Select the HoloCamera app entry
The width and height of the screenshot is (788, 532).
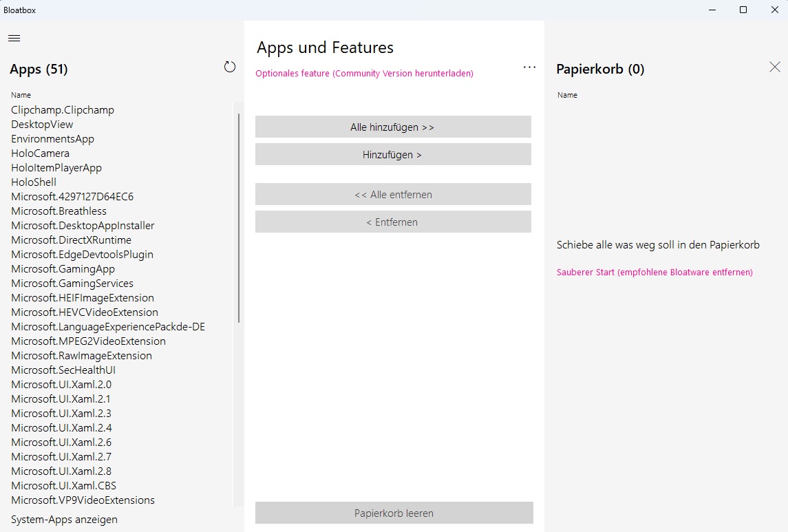[x=40, y=153]
